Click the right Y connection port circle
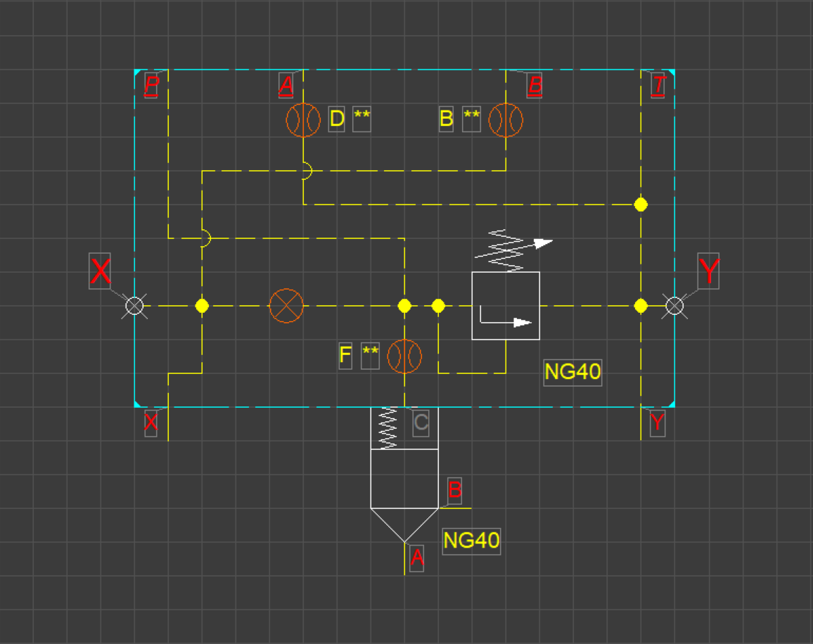Screen dimensions: 813x644 [x=674, y=306]
